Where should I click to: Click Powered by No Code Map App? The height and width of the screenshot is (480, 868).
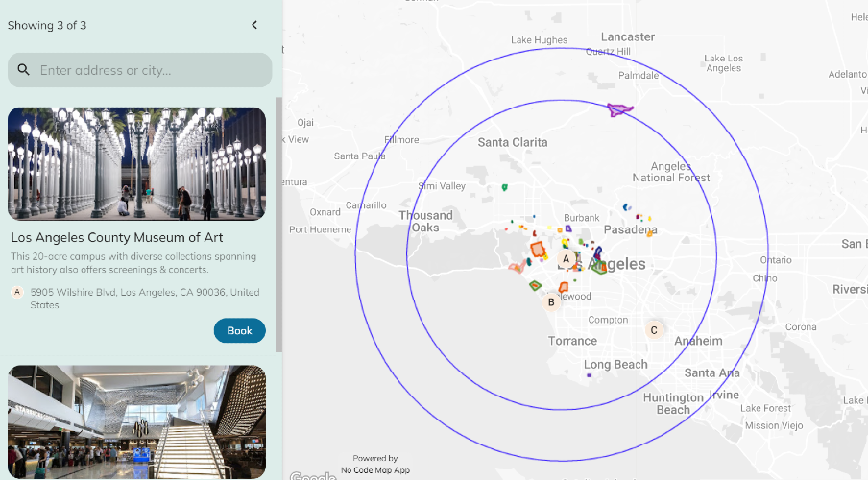375,464
